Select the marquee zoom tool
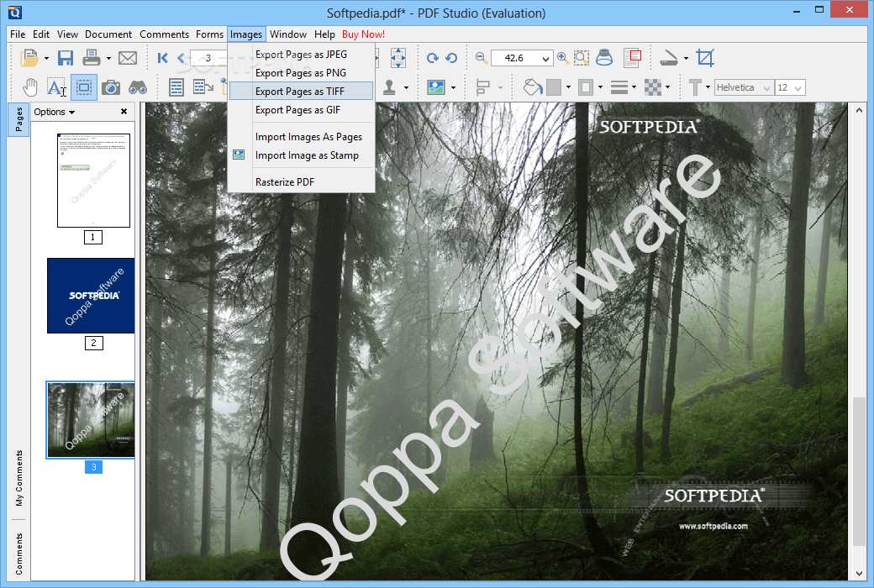 582,58
